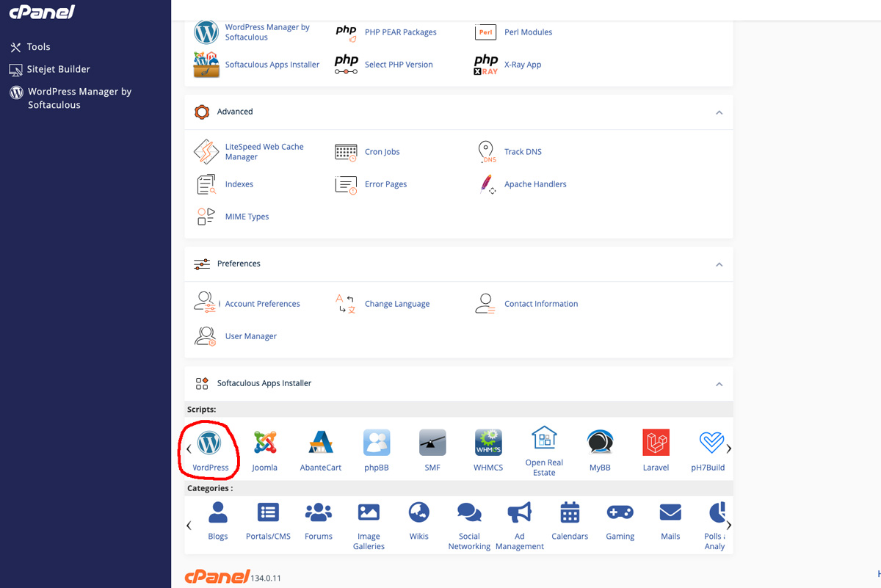Select the Laravel script icon
The height and width of the screenshot is (588, 881).
656,443
